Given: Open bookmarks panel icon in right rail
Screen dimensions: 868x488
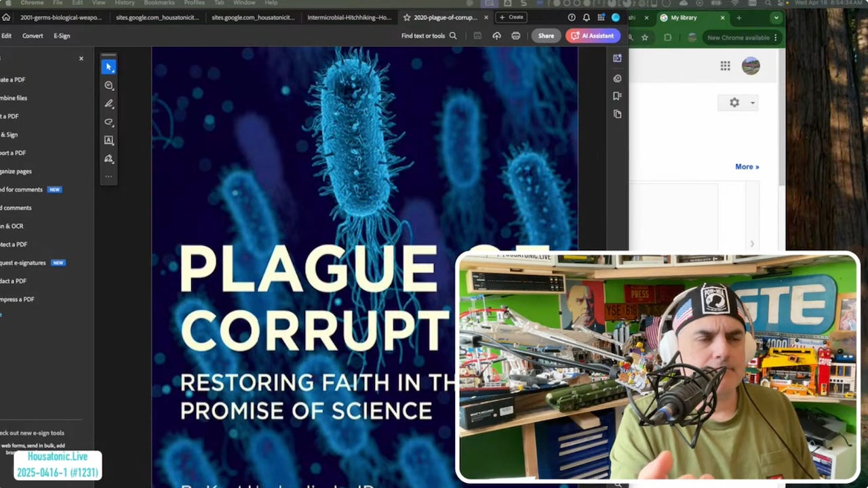Looking at the screenshot, I should pyautogui.click(x=617, y=96).
